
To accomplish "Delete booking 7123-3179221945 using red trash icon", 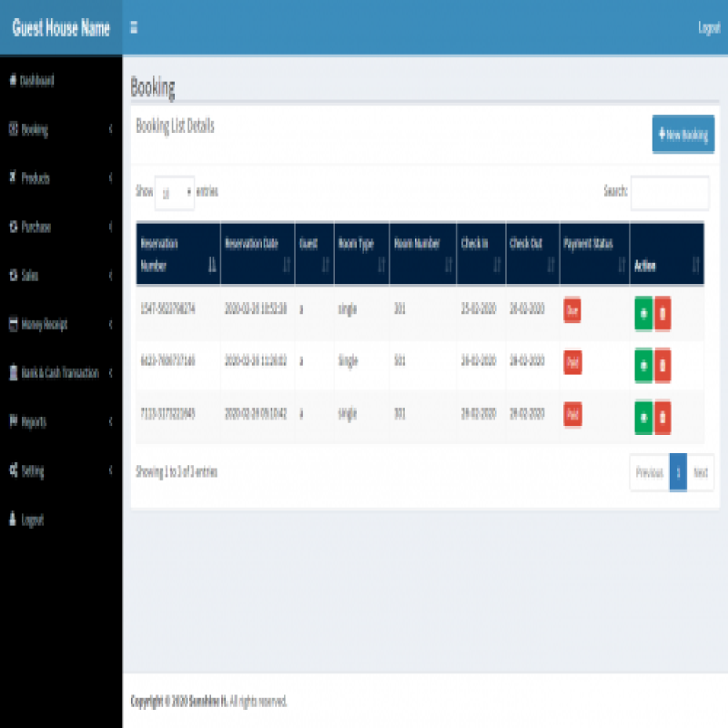I will coord(662,416).
